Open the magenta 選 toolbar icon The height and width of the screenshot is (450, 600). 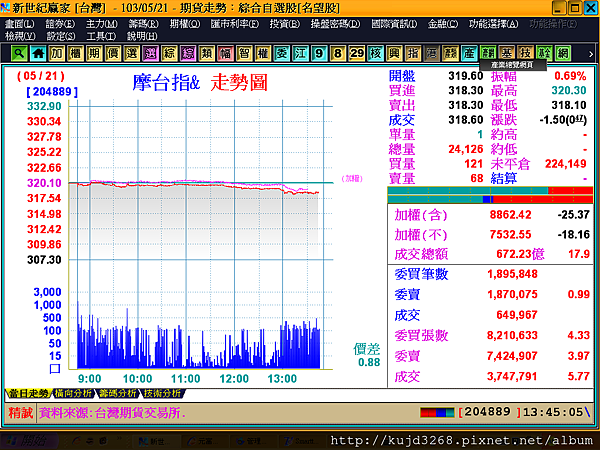[150, 53]
